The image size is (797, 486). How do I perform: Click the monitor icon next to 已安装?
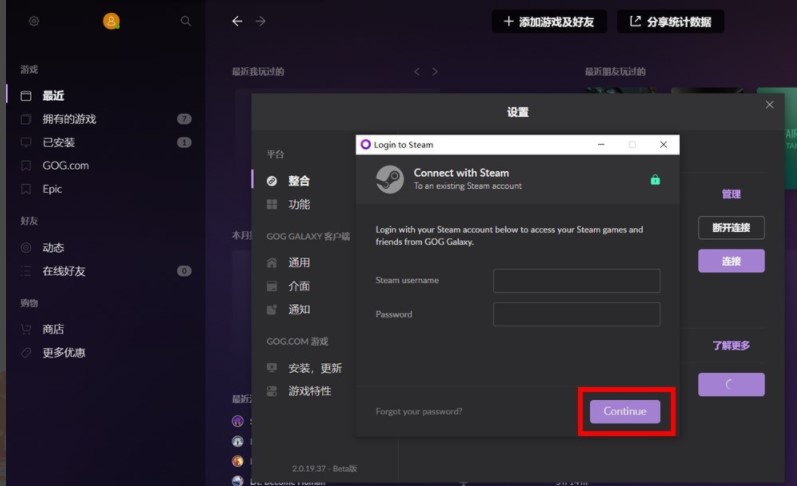[26, 142]
